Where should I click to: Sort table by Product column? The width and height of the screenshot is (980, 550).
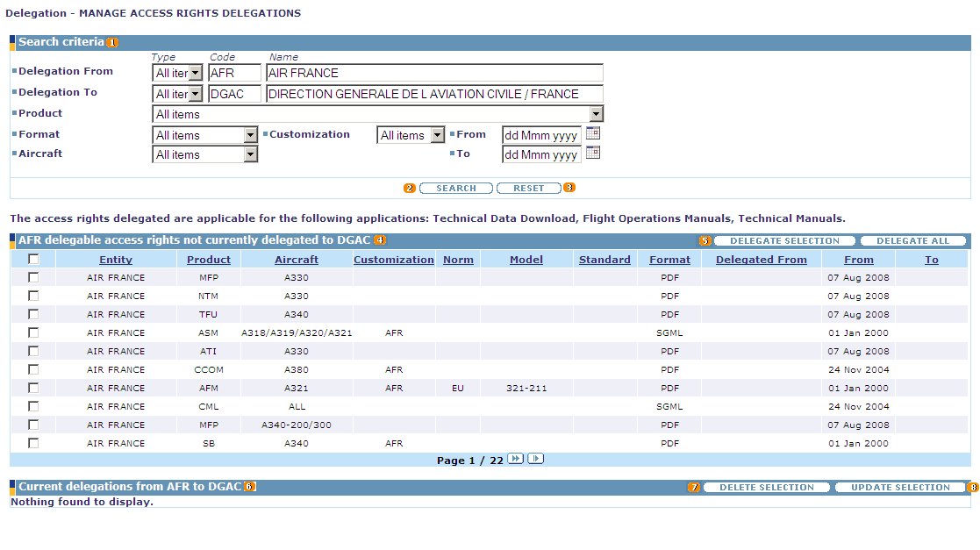tap(209, 260)
